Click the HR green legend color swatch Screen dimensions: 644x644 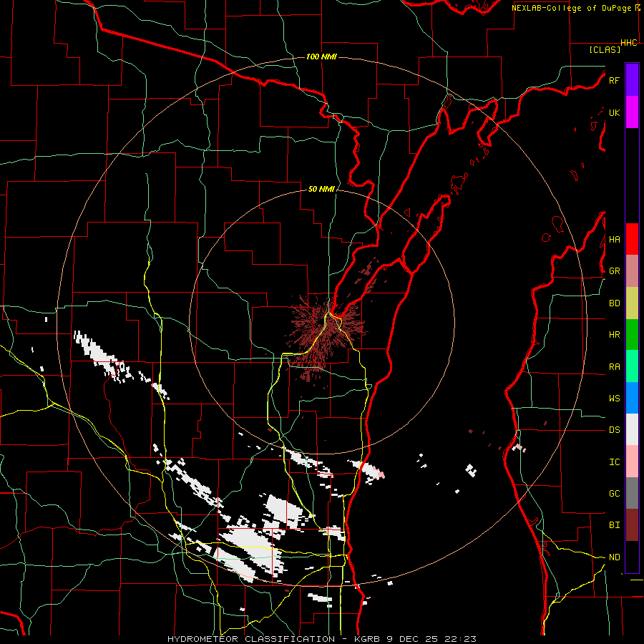(x=632, y=335)
